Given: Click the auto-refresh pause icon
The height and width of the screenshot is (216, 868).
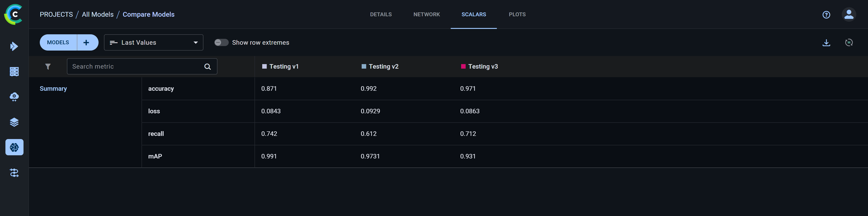Looking at the screenshot, I should pos(849,42).
